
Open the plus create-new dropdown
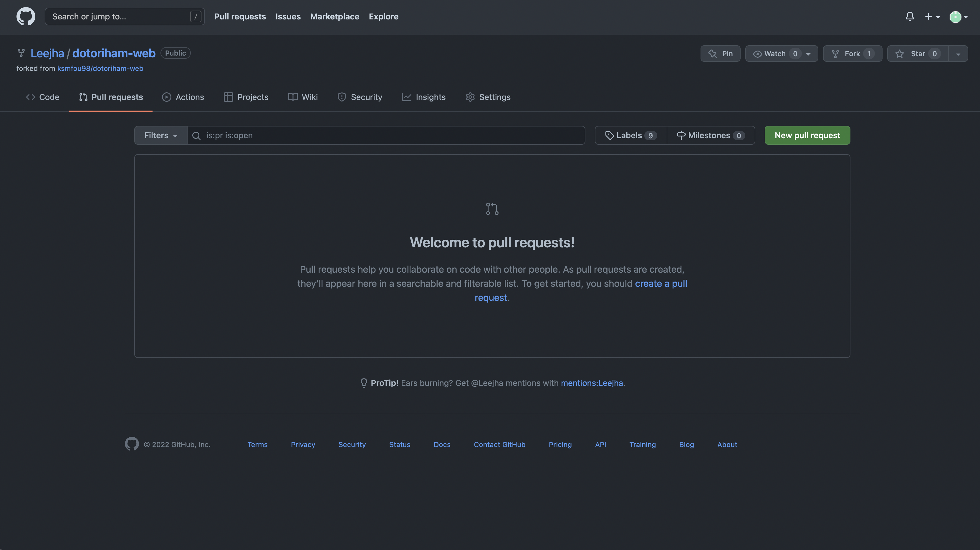point(932,16)
